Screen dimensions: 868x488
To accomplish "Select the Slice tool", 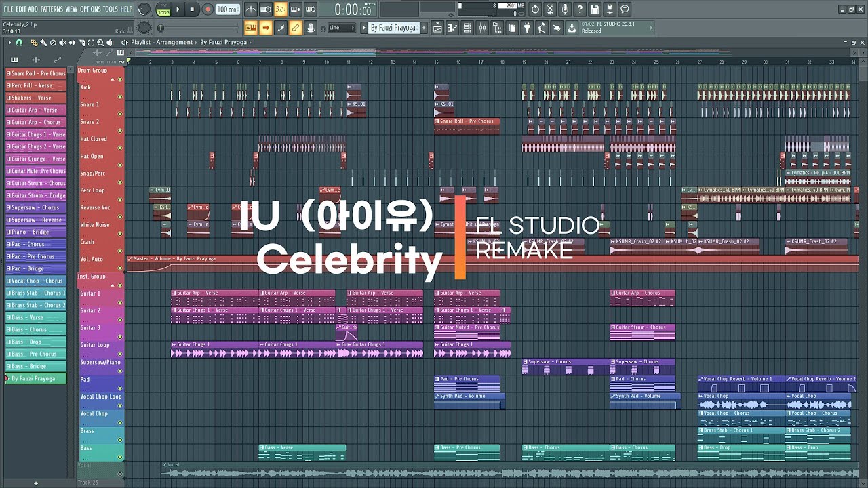I will (81, 43).
